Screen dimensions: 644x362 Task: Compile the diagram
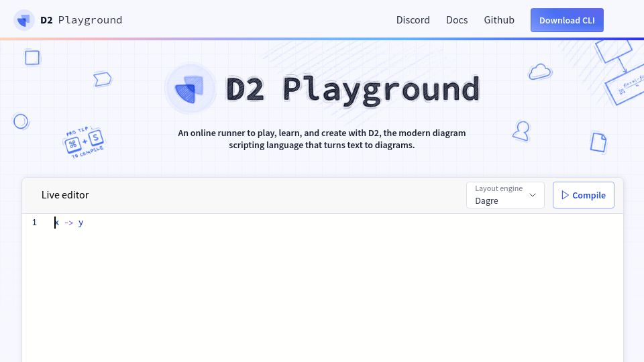583,195
